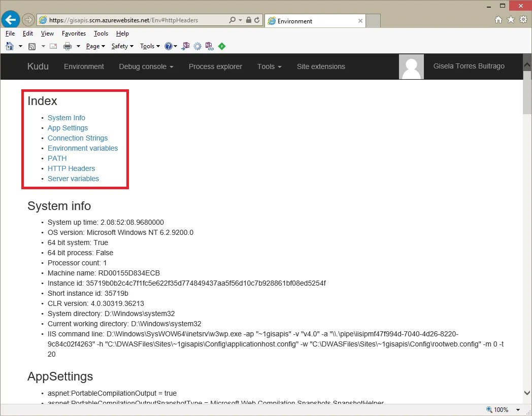
Task: Expand the Print dropdown arrow
Action: pyautogui.click(x=78, y=46)
